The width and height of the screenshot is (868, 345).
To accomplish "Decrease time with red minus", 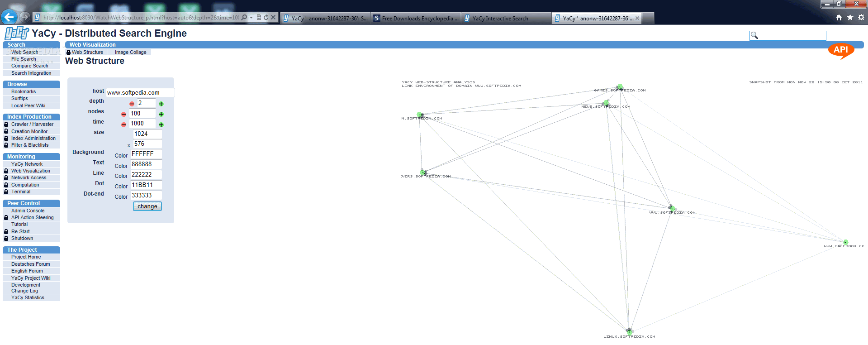I will coord(123,125).
